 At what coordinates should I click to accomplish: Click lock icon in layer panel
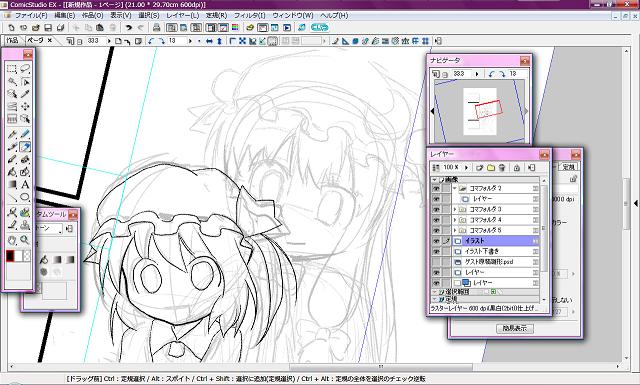click(x=517, y=167)
